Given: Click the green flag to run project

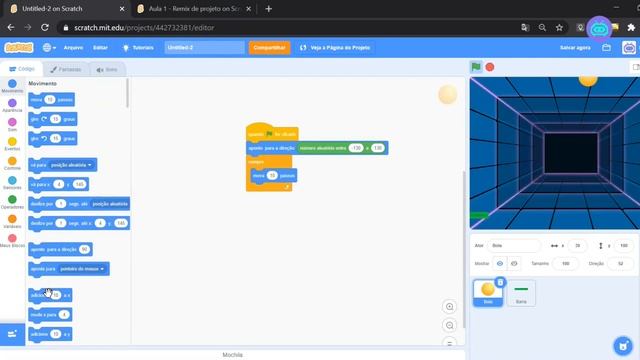Looking at the screenshot, I should [476, 67].
